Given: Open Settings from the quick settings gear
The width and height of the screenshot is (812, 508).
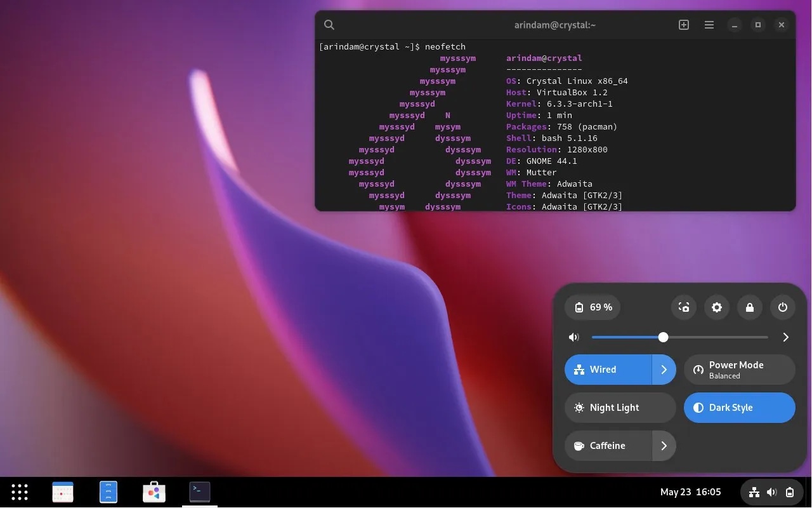Looking at the screenshot, I should (717, 307).
